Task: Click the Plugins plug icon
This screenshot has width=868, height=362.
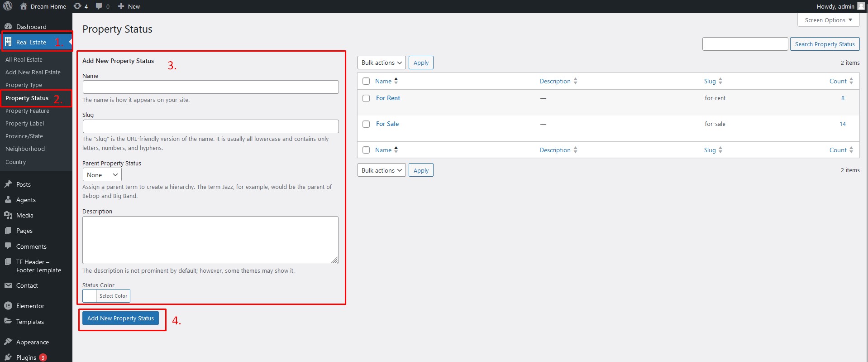Action: (x=8, y=357)
